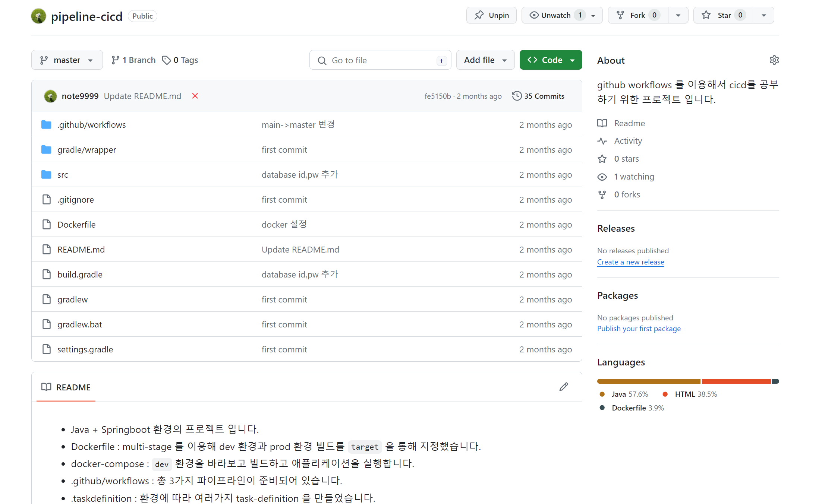825x504 pixels.
Task: Click the note9999 avatar in commit row
Action: [x=50, y=96]
